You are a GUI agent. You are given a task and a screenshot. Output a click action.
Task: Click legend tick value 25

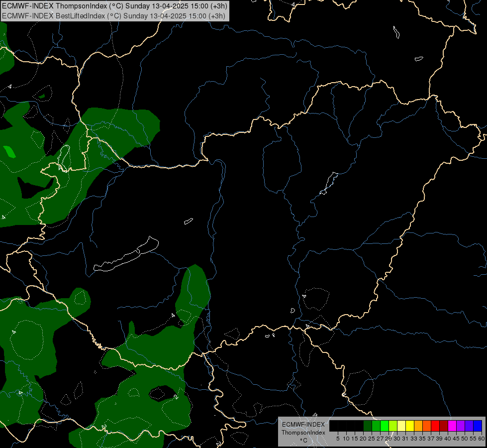(372, 439)
